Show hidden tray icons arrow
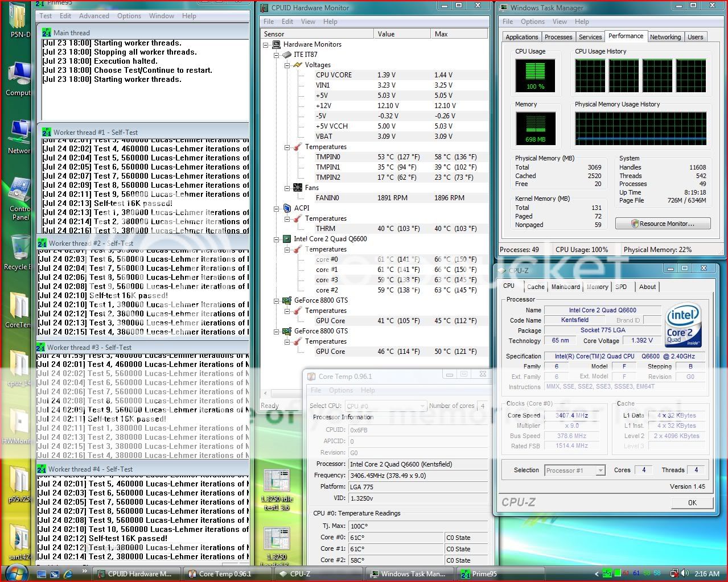 [597, 574]
